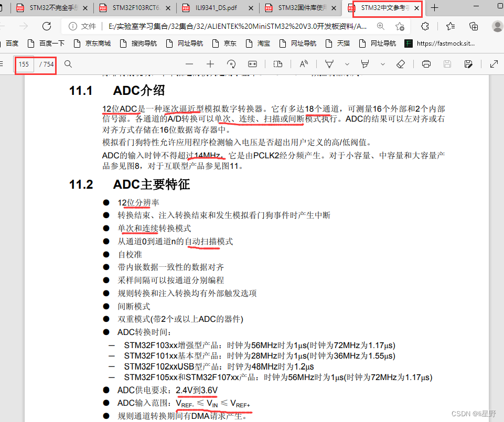Open a new browser tab
Viewport: 504px width, 422px height.
tap(434, 8)
